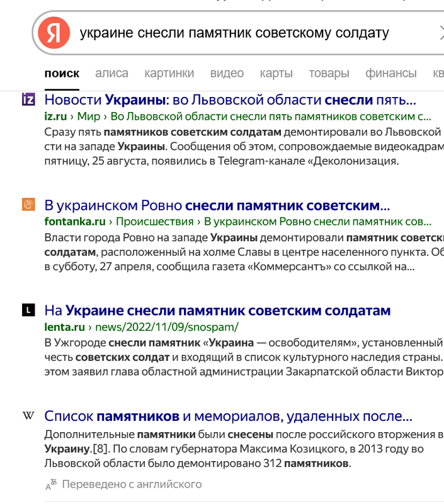Click the 'fontanka.ru' domain link
444x504 pixels.
[75, 222]
